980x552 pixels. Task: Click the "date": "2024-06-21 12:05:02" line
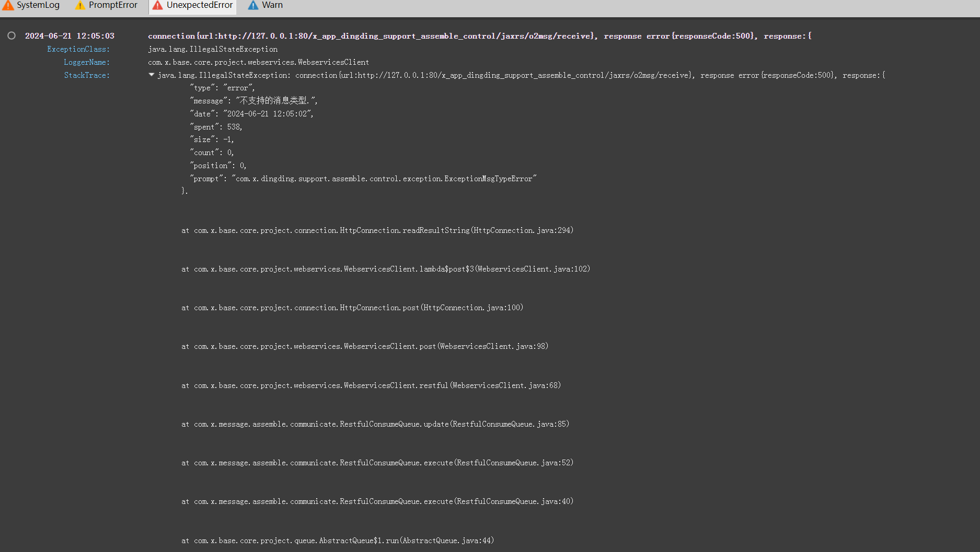[251, 114]
